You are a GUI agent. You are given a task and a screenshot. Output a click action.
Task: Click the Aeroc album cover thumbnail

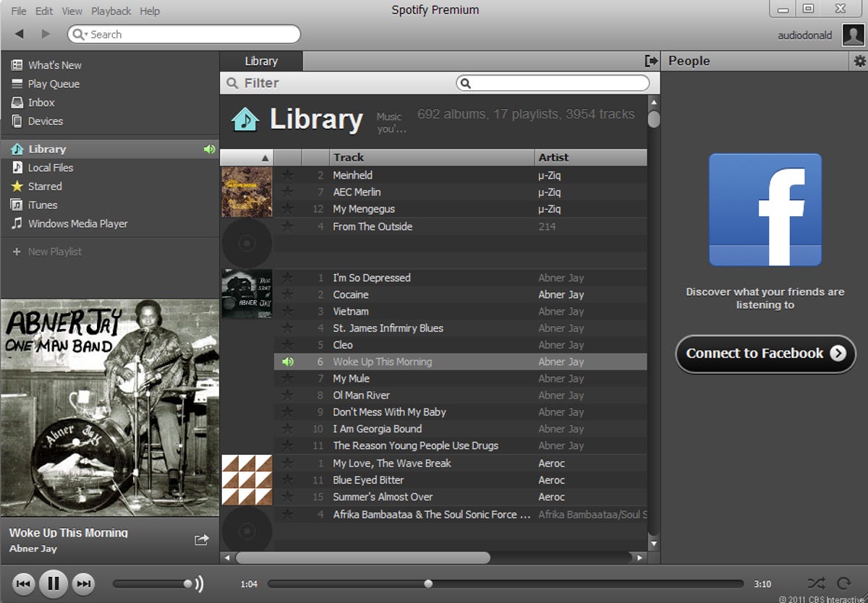click(x=247, y=480)
